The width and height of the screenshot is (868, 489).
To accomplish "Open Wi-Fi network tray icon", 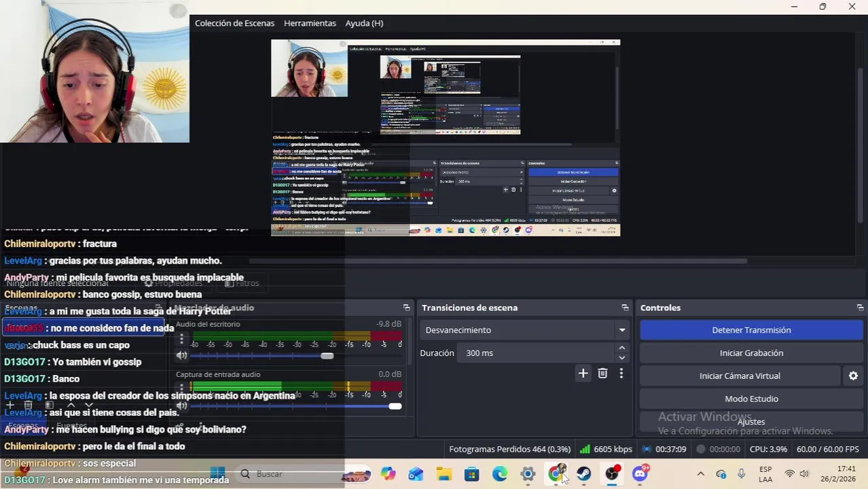I will click(x=789, y=474).
